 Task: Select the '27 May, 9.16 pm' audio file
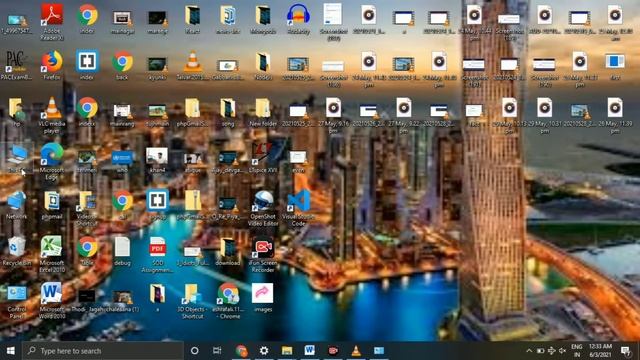tap(333, 115)
